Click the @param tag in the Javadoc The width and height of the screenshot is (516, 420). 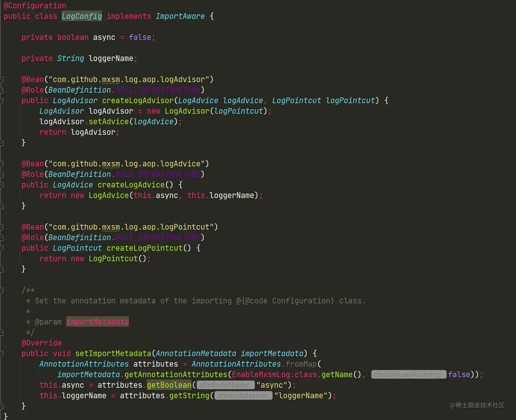click(x=48, y=322)
